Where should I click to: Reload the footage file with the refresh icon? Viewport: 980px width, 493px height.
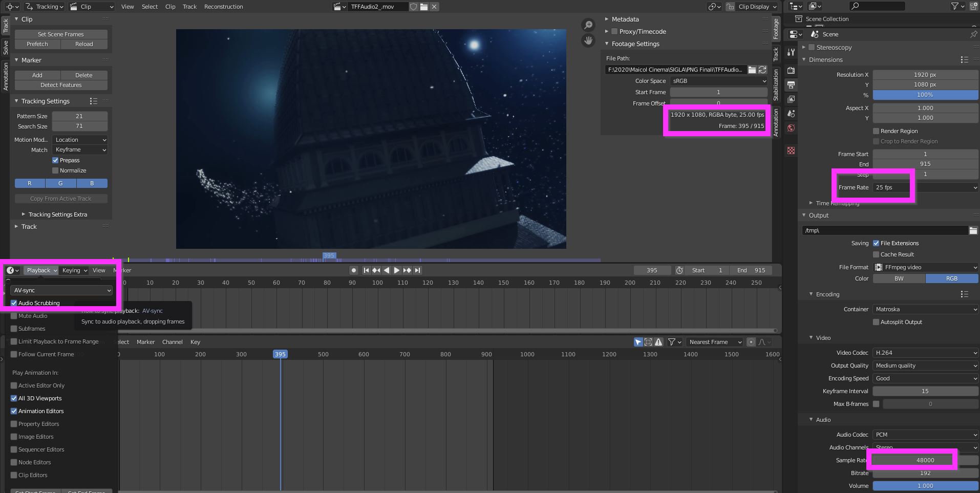(x=762, y=70)
